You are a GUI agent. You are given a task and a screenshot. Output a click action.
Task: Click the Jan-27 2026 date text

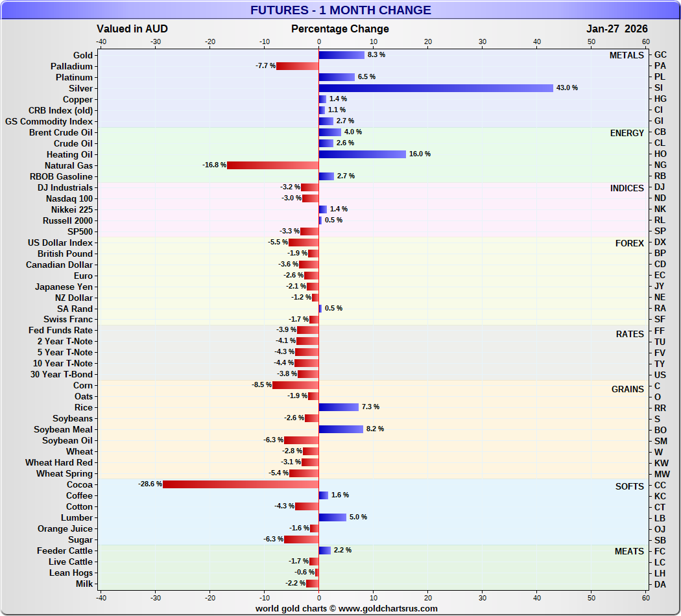[x=617, y=29]
